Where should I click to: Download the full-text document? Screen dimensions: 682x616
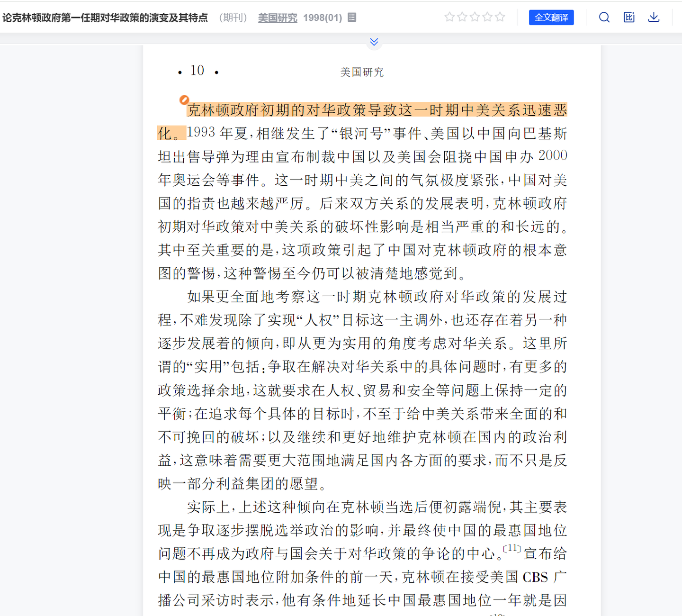click(654, 17)
